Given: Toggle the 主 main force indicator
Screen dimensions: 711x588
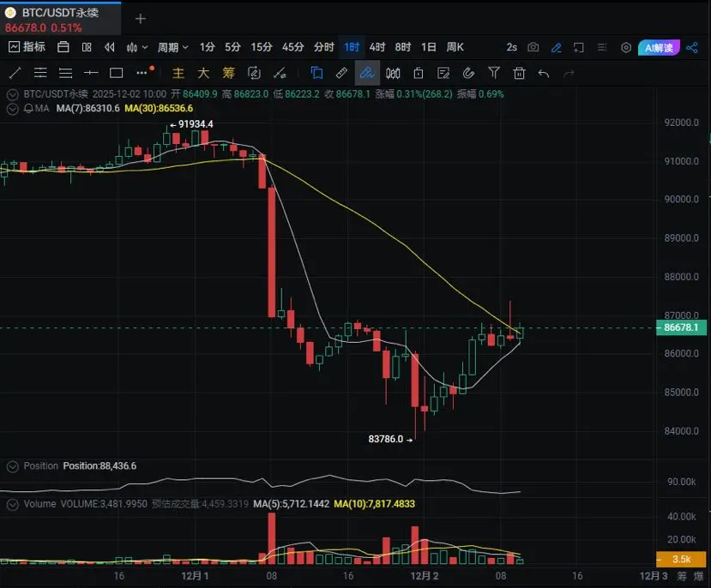Looking at the screenshot, I should pos(178,73).
